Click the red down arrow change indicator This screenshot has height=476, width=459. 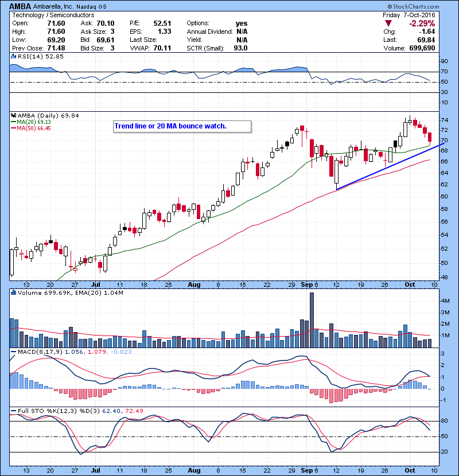(x=388, y=24)
